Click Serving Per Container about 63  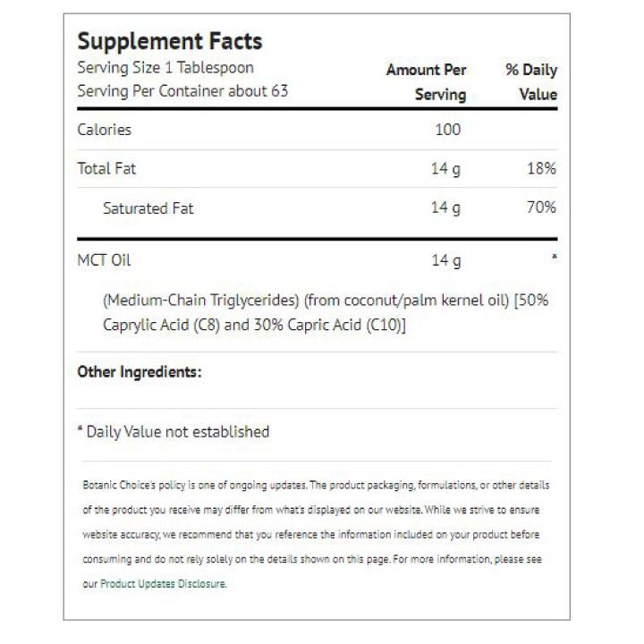pyautogui.click(x=182, y=91)
